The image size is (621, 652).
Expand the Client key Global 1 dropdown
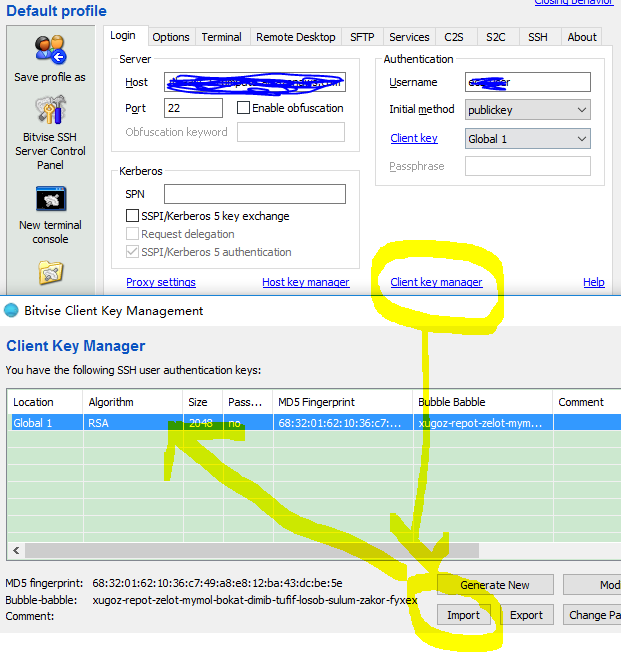click(527, 139)
